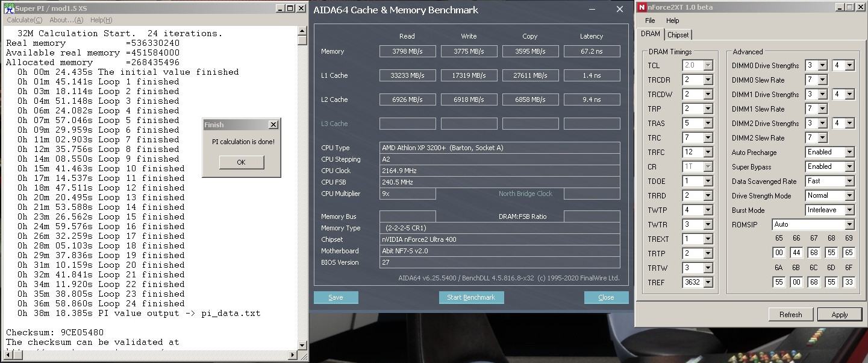Click the ROMSIP 6F value field
This screenshot has width=868, height=363.
[x=849, y=282]
